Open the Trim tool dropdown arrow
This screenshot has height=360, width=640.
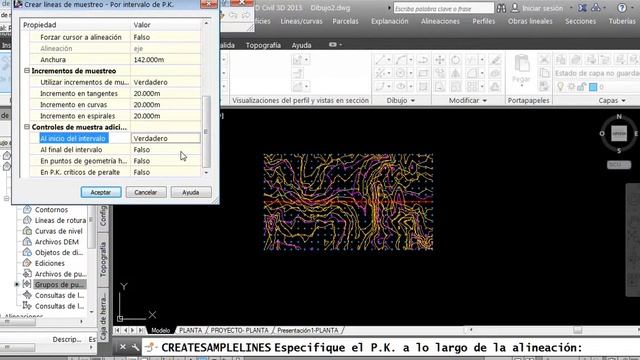[482, 60]
